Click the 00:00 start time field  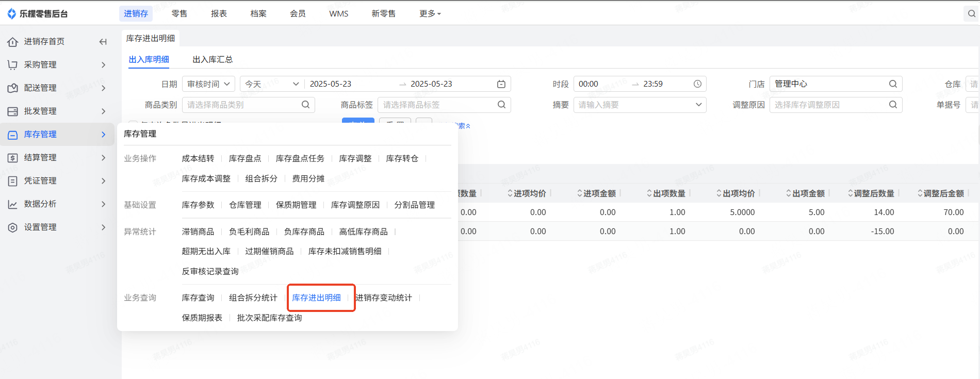pyautogui.click(x=589, y=84)
